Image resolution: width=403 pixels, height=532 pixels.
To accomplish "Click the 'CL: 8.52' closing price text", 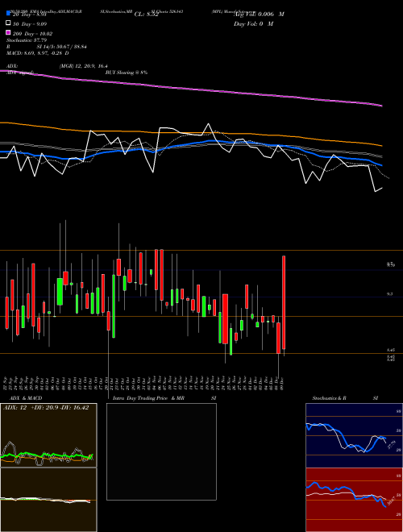I will (146, 15).
